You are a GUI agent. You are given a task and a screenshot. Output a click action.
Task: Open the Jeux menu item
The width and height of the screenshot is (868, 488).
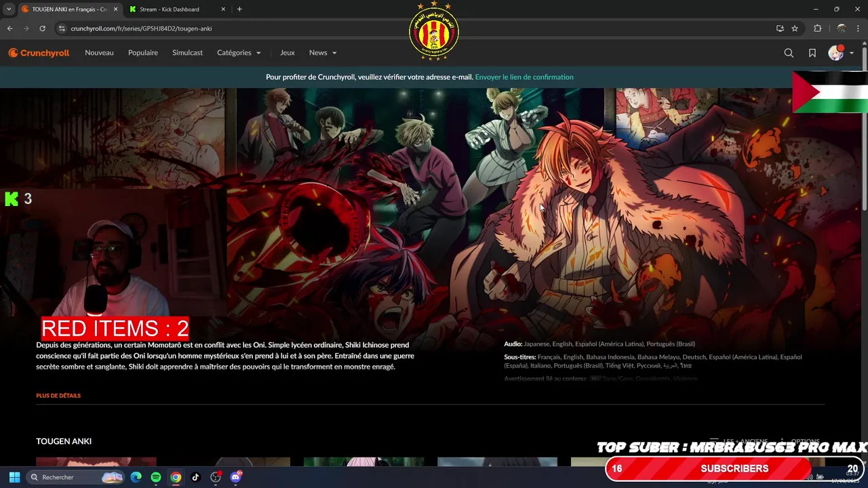pos(288,53)
